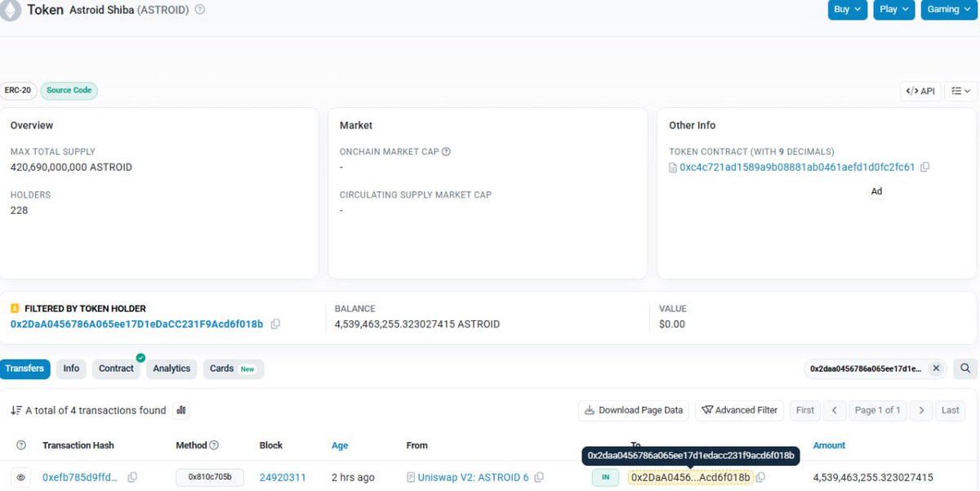
Task: Click the Source Code badge
Action: (69, 91)
